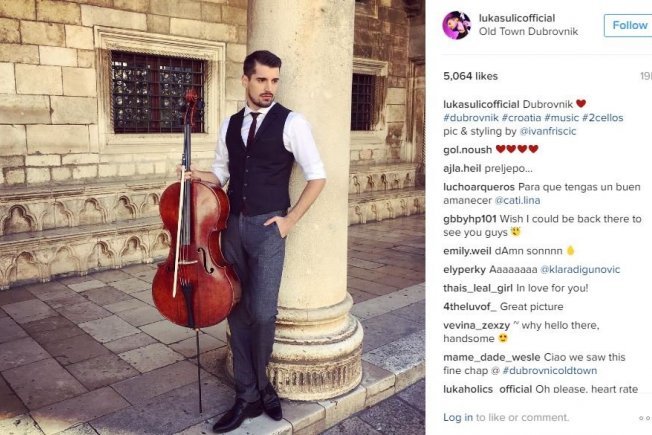Open the #croatia hashtag
This screenshot has height=435, width=652.
coord(521,118)
